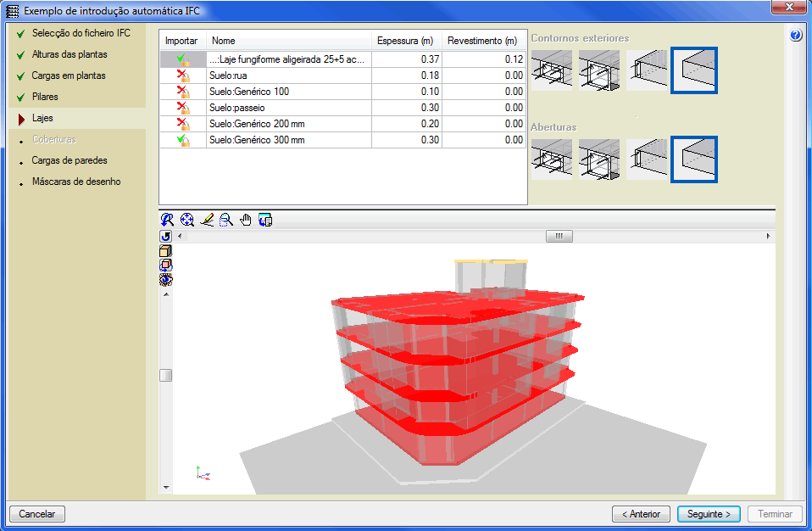This screenshot has height=531, width=812.
Task: Click revestimento 0.12 cell
Action: pyautogui.click(x=484, y=59)
